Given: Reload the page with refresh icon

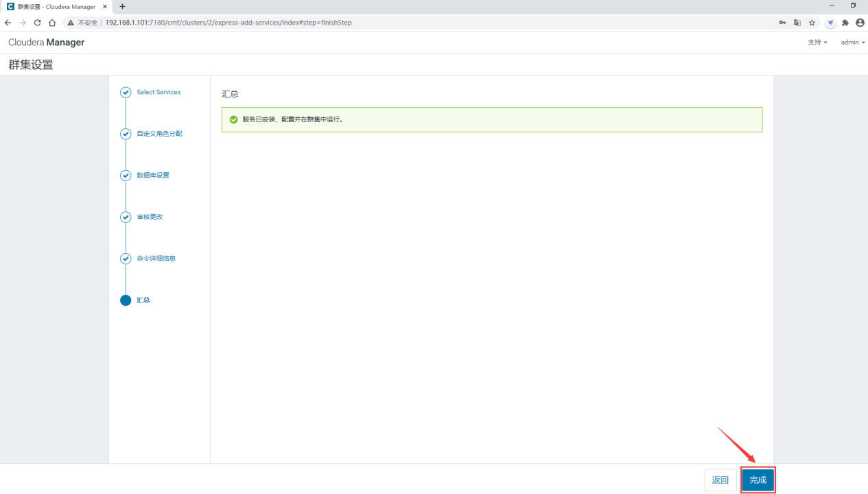Looking at the screenshot, I should [38, 23].
